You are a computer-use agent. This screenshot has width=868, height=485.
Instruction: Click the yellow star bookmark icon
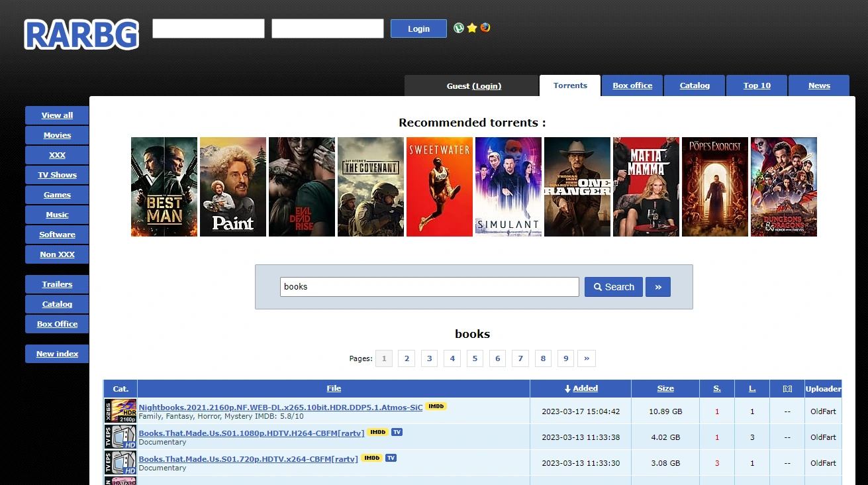pos(472,28)
